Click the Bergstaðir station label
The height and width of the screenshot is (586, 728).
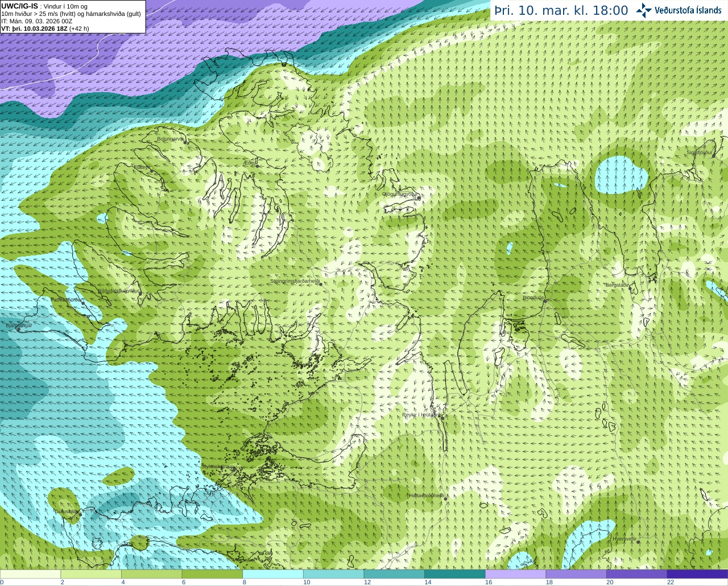[617, 285]
